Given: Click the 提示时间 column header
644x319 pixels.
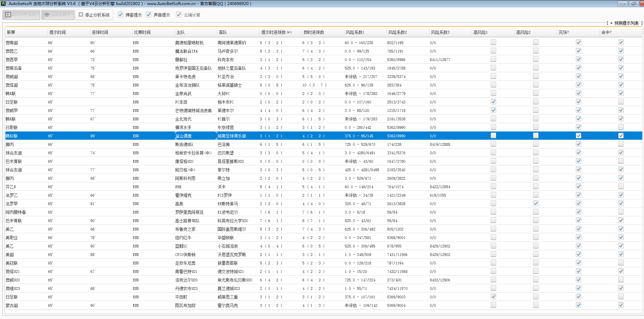Looking at the screenshot, I should point(58,33).
